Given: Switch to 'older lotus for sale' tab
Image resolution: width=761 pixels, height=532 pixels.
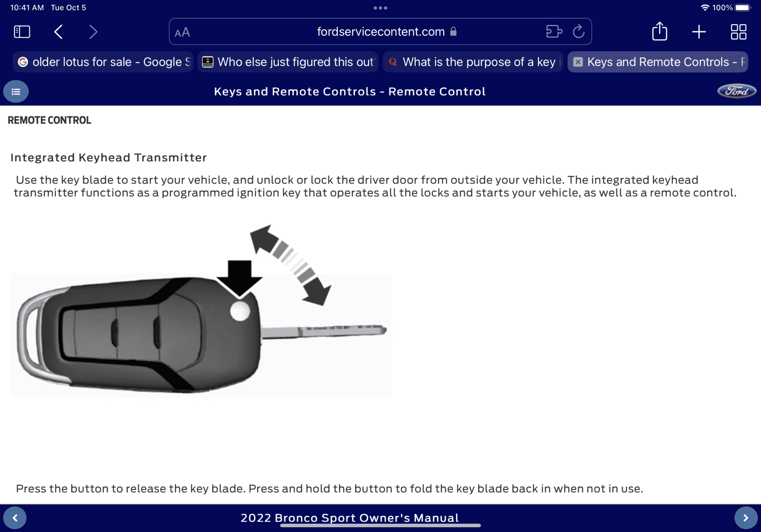Looking at the screenshot, I should 103,62.
